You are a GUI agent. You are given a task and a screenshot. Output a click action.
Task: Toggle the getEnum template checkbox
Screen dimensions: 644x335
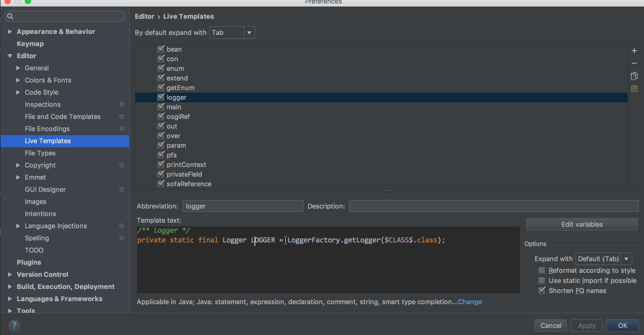[x=161, y=88]
